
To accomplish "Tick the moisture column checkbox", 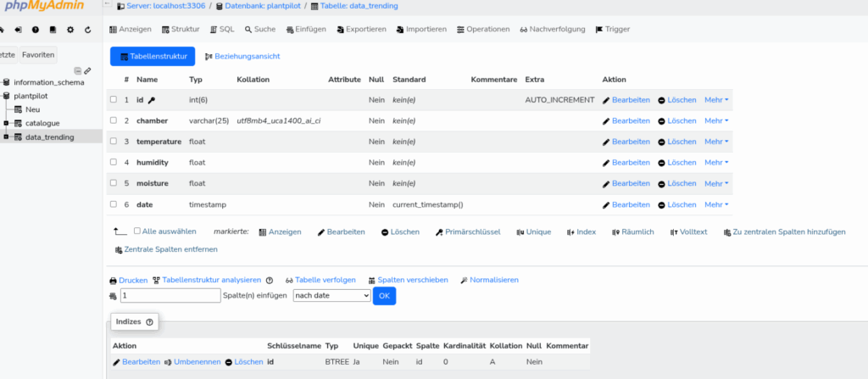I will point(114,183).
